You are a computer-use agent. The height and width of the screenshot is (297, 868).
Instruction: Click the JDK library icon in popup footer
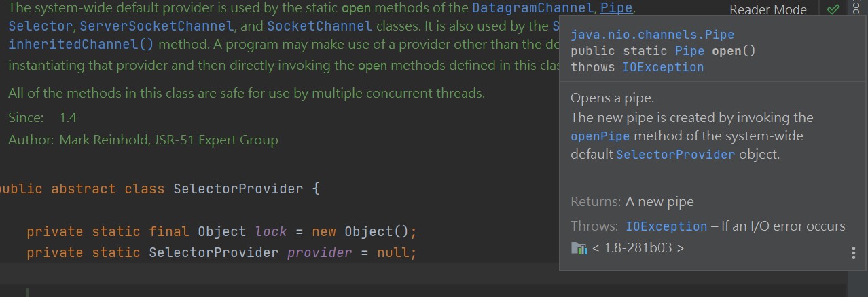(579, 248)
